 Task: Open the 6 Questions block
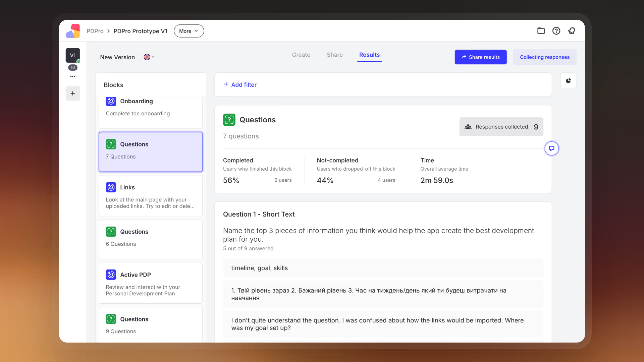click(x=151, y=239)
